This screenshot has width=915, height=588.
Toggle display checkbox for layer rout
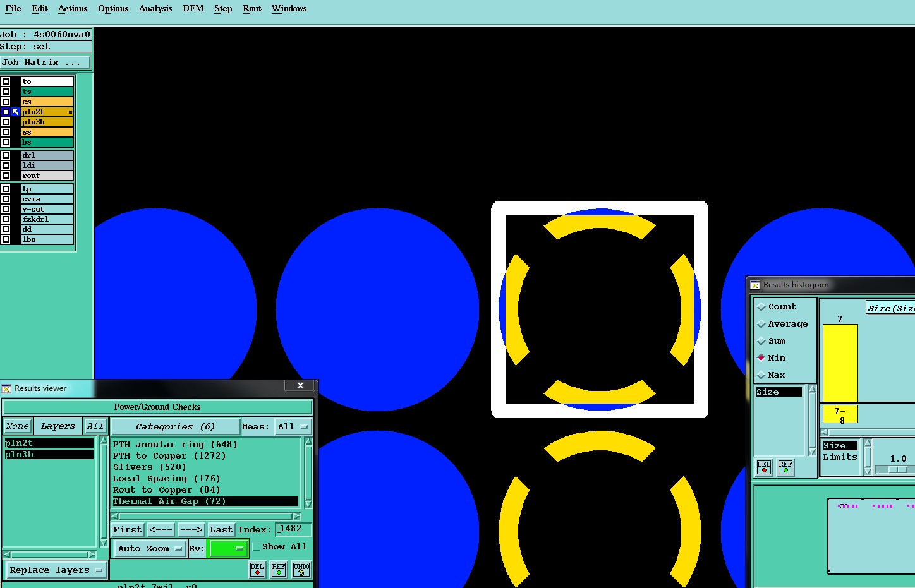pyautogui.click(x=6, y=176)
